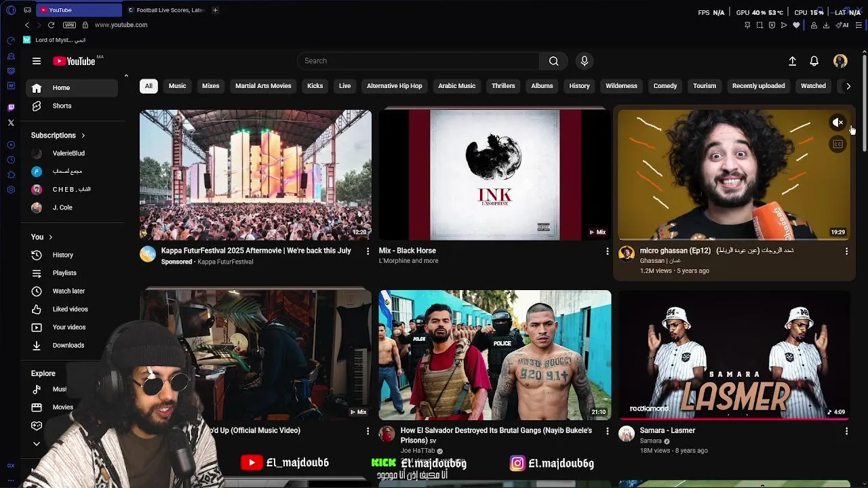This screenshot has width=868, height=488.
Task: Click the YouTube logo
Action: coord(75,61)
